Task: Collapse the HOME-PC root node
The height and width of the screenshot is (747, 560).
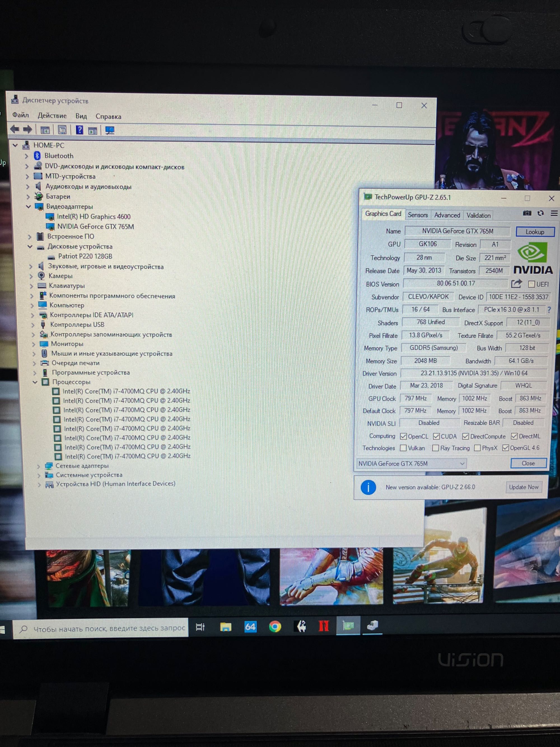Action: coord(15,145)
